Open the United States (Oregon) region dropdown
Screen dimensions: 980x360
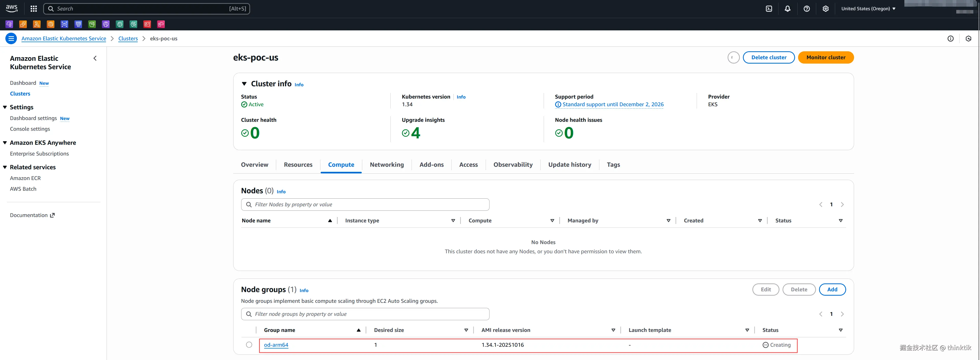[x=868, y=9]
